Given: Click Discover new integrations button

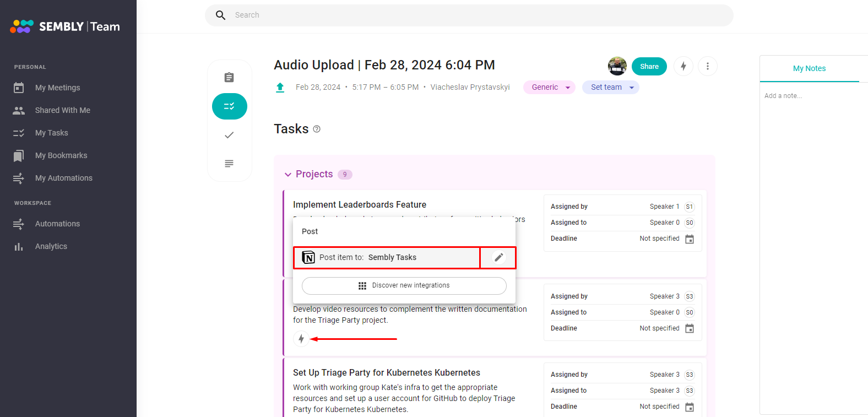Looking at the screenshot, I should [x=404, y=285].
